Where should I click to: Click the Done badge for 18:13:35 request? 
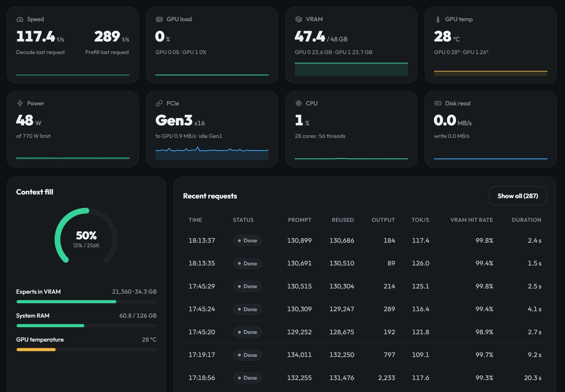247,263
